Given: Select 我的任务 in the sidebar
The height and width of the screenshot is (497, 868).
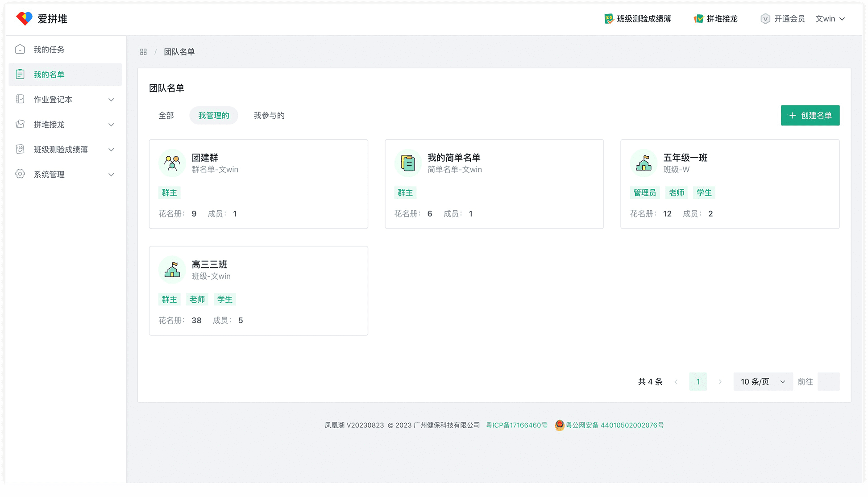Looking at the screenshot, I should click(49, 50).
